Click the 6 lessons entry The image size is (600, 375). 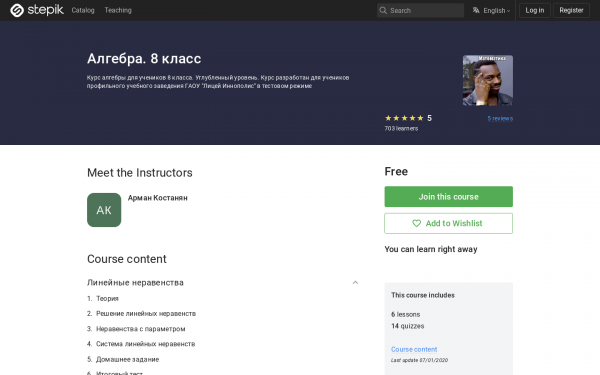(x=406, y=315)
